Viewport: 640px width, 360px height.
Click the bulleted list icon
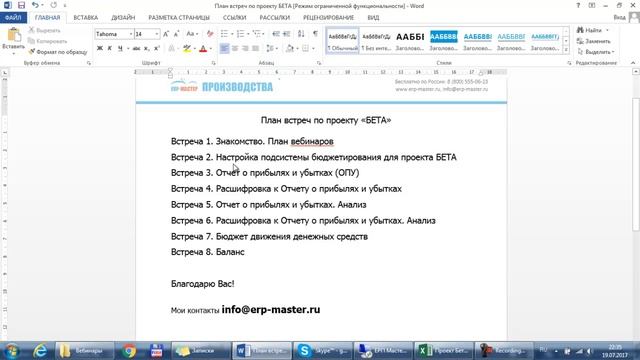tap(224, 34)
